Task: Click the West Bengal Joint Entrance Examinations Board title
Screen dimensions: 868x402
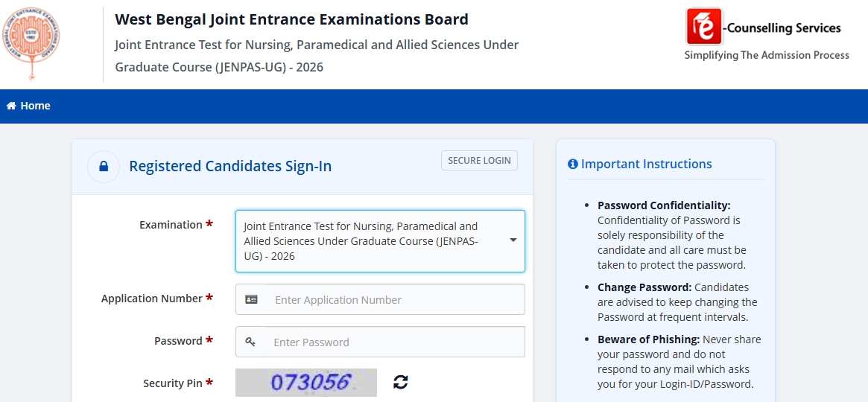Action: [292, 19]
